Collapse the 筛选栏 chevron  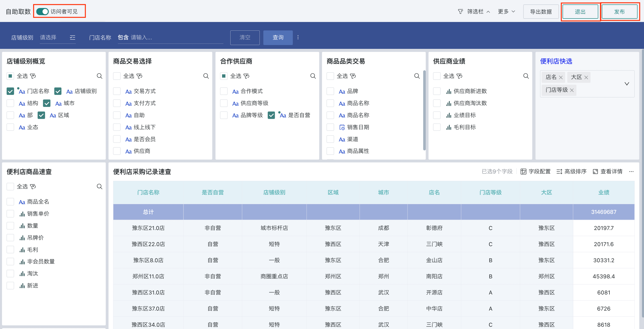point(488,12)
